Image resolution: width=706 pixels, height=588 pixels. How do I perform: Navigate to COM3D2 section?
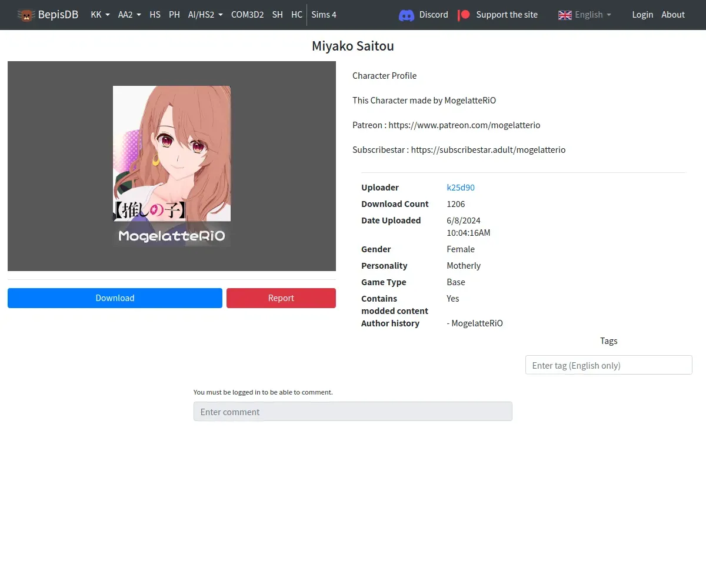(247, 15)
